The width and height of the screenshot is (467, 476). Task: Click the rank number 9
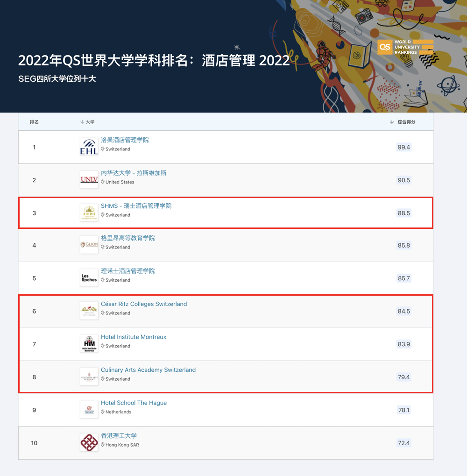[x=34, y=410]
